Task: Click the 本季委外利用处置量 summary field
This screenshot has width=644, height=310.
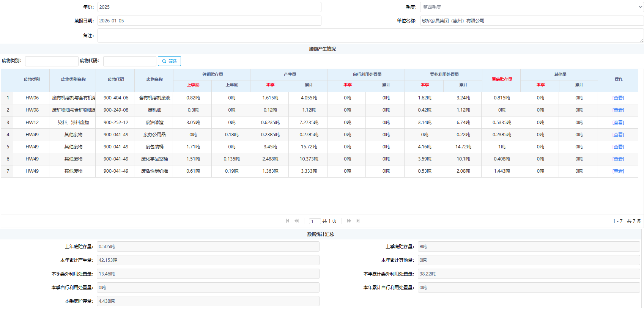Action: [x=208, y=274]
